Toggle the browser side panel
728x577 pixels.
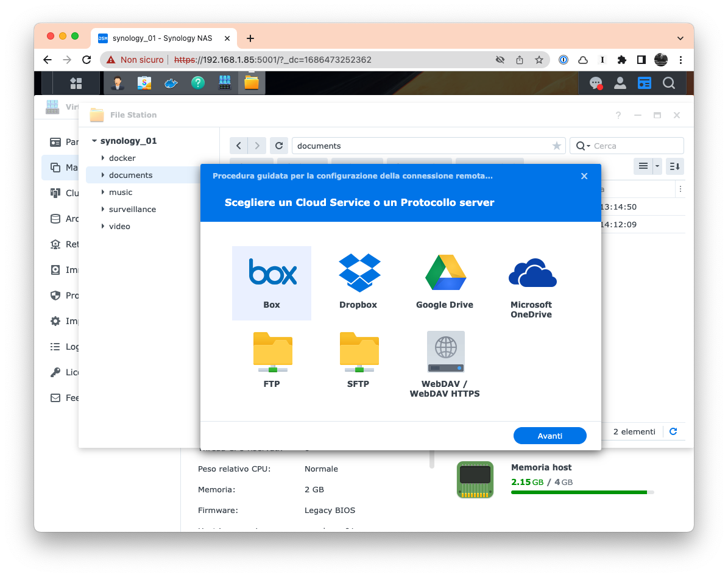pos(641,60)
